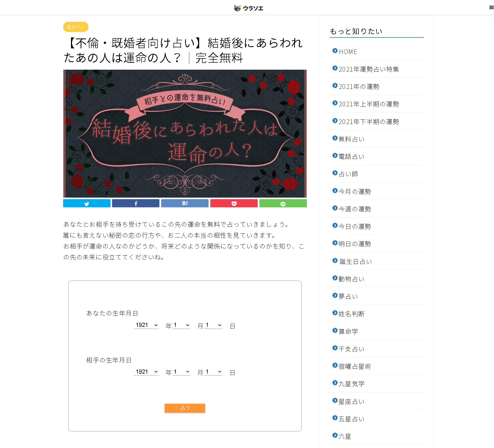Select 無料占い in the sidebar menu

(352, 139)
